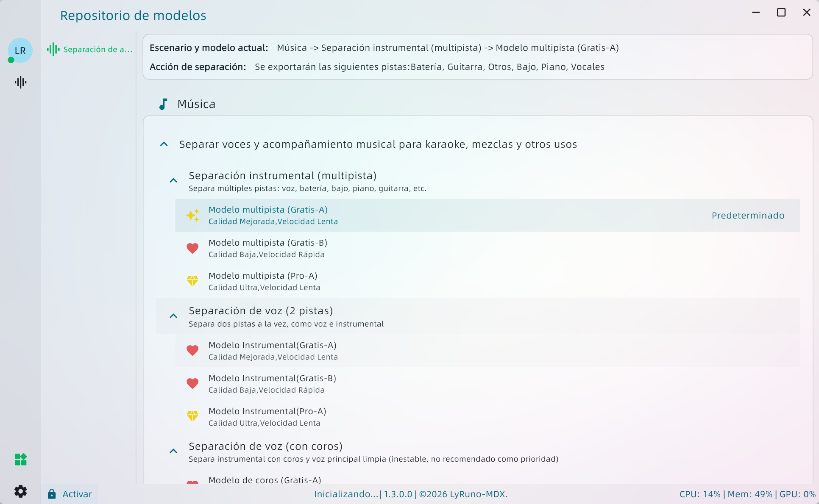
Task: Select Modelo de coros (Gratis-A)
Action: pos(265,480)
